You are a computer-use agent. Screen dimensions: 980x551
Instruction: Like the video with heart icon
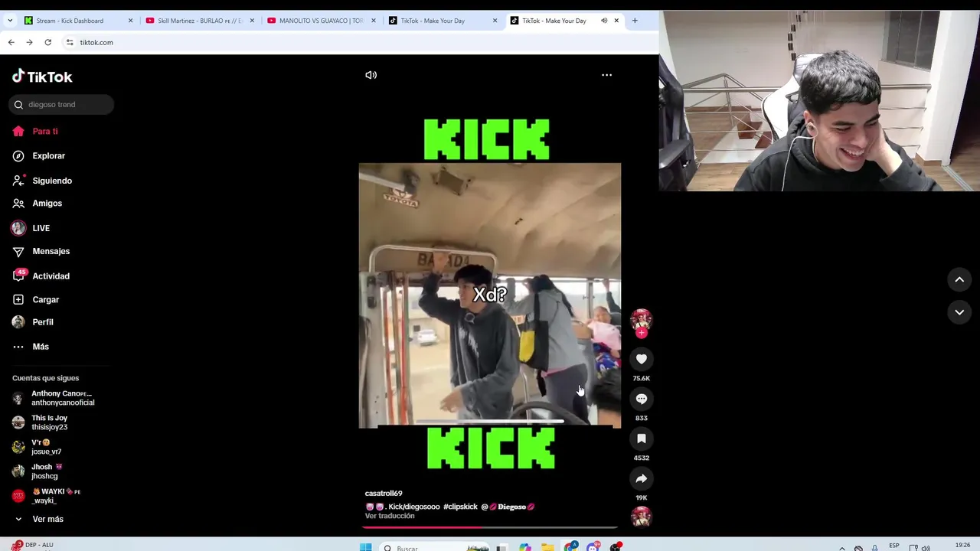[642, 359]
